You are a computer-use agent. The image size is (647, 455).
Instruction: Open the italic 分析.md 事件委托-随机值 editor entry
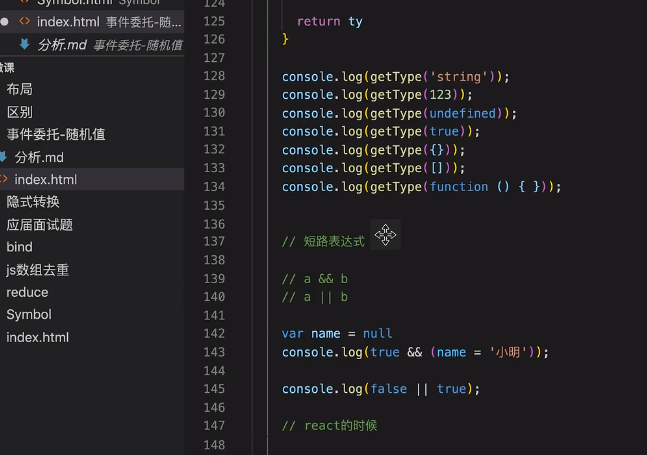(x=92, y=45)
